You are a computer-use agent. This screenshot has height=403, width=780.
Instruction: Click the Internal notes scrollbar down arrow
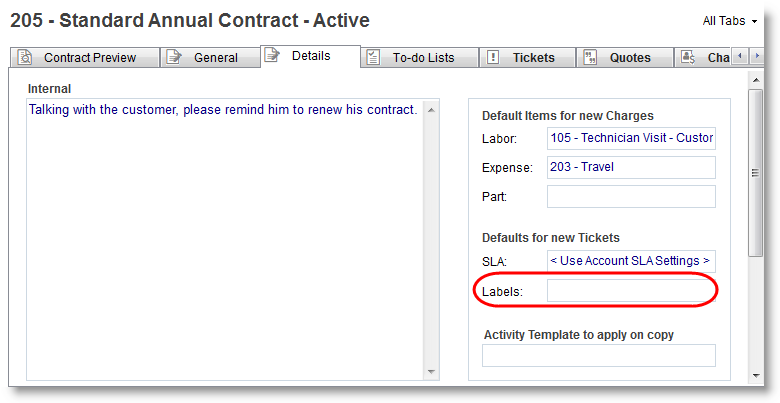coord(431,372)
